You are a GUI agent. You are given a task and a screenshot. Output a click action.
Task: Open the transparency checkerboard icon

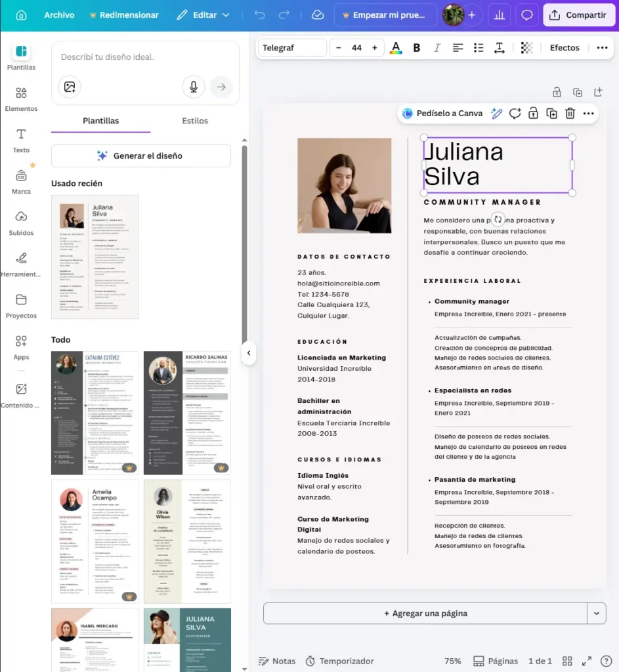(x=526, y=48)
